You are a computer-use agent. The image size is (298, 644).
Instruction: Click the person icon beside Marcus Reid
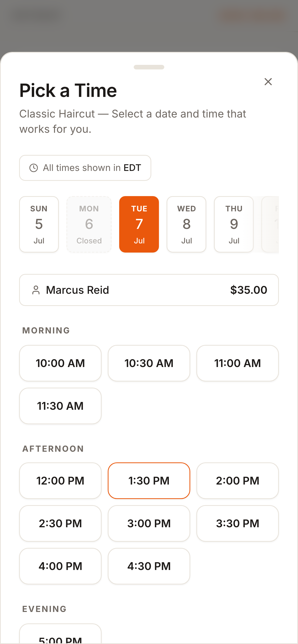pos(36,290)
